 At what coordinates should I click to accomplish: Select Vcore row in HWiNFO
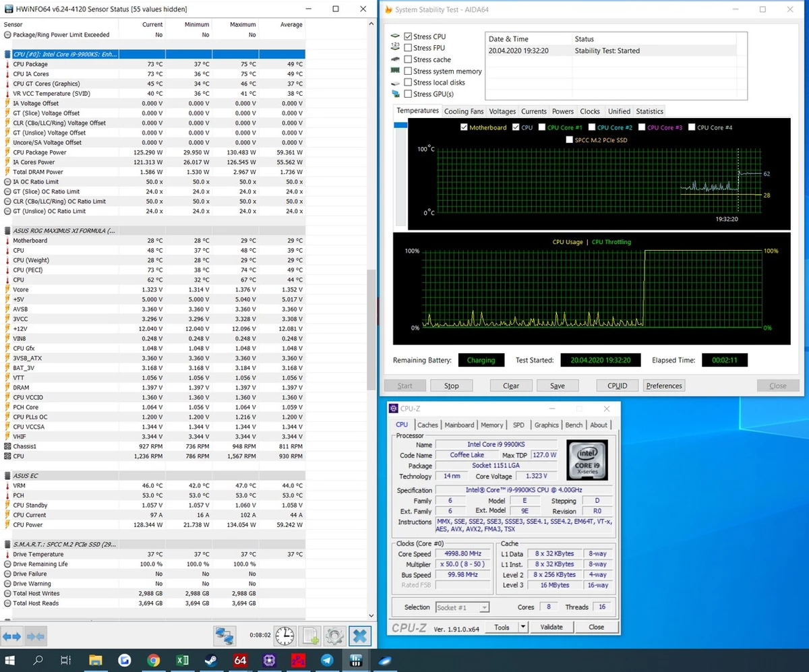(x=154, y=289)
